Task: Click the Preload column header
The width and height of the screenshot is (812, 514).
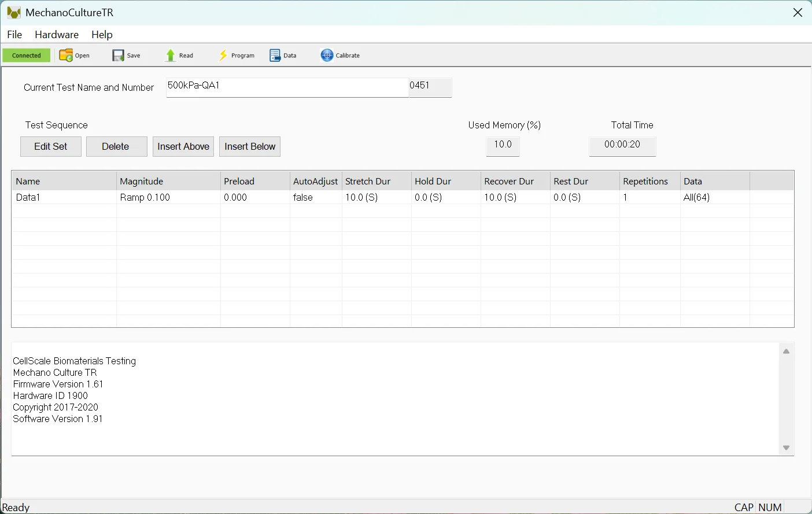Action: click(255, 181)
